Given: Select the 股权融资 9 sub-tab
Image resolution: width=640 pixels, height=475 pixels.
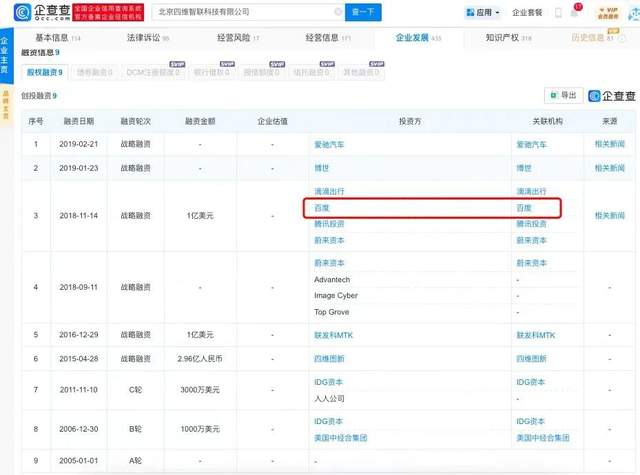Looking at the screenshot, I should [43, 73].
